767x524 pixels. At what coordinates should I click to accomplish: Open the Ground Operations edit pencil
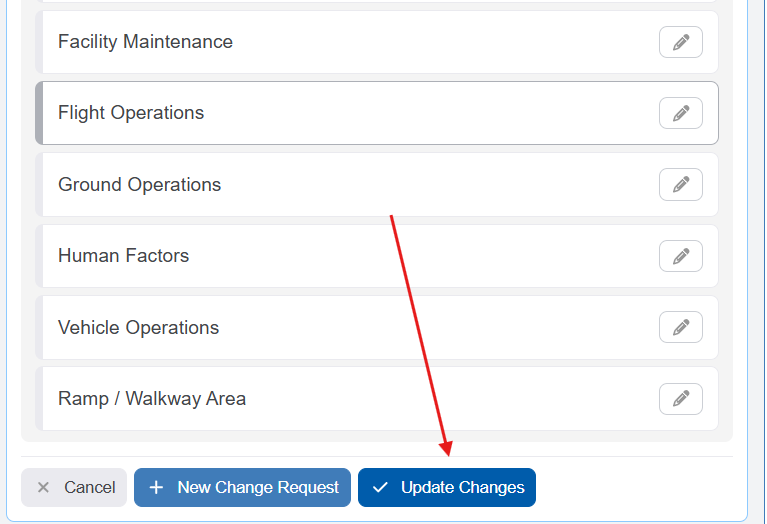680,185
